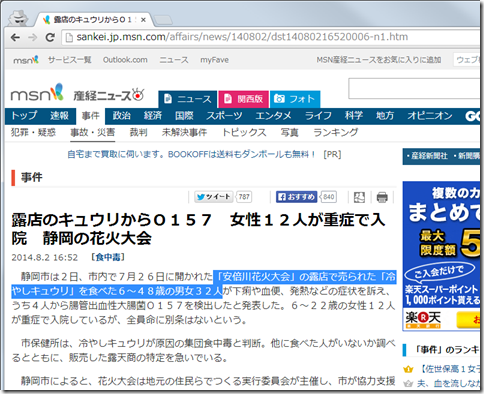This screenshot has height=394, width=484.
Task: Click the 楽天 banner advertisement
Action: 441,256
